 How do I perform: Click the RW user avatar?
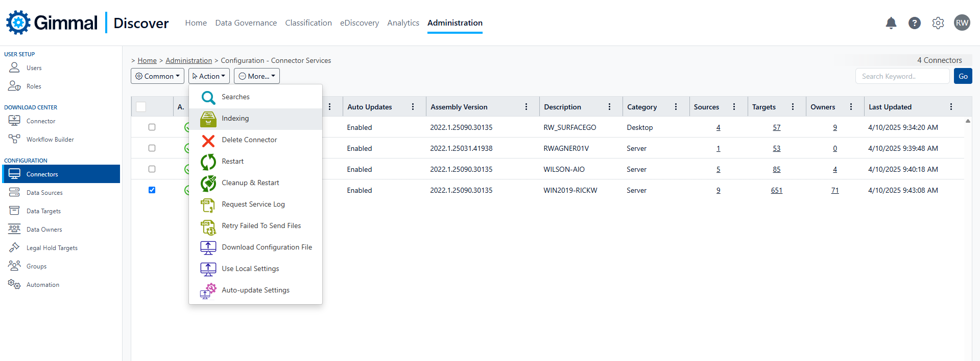pyautogui.click(x=962, y=23)
